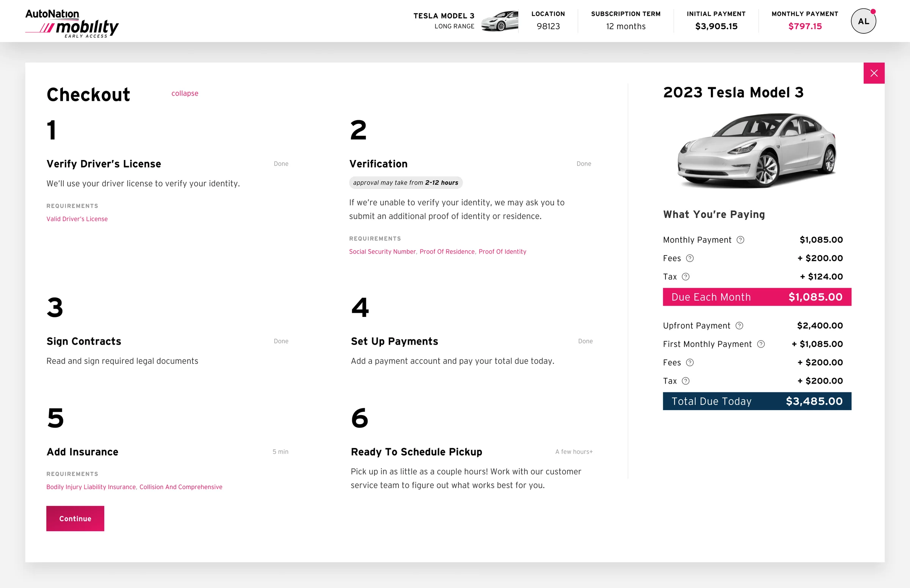Click the AutoNation Mobility logo

(x=72, y=23)
